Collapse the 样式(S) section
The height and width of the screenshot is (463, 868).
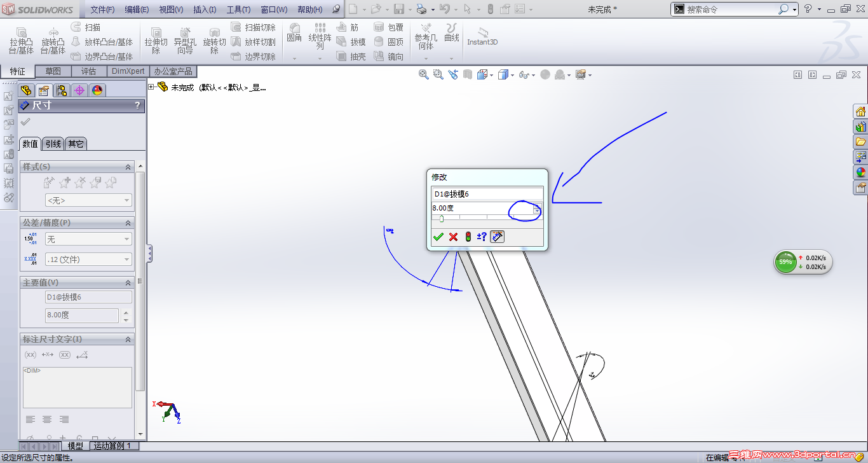pyautogui.click(x=128, y=167)
